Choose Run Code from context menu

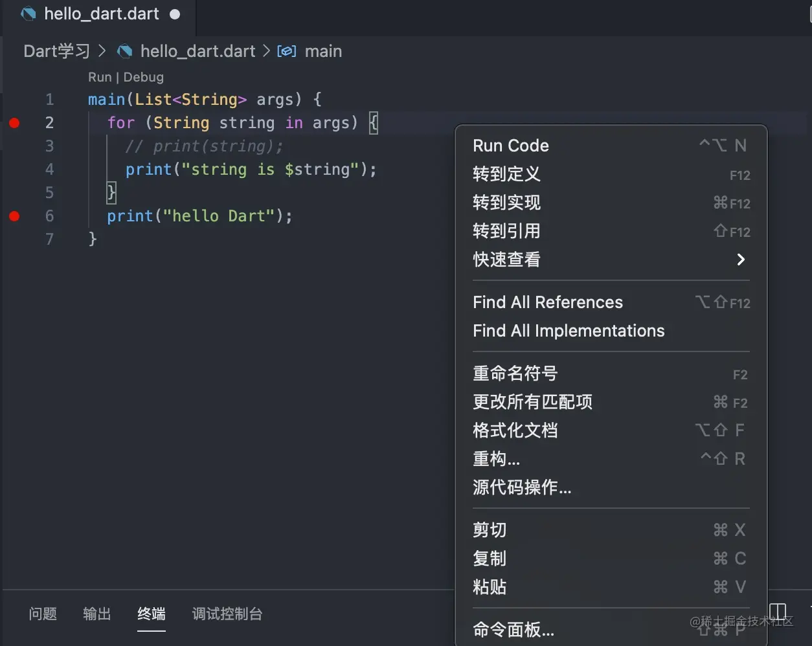[611, 146]
